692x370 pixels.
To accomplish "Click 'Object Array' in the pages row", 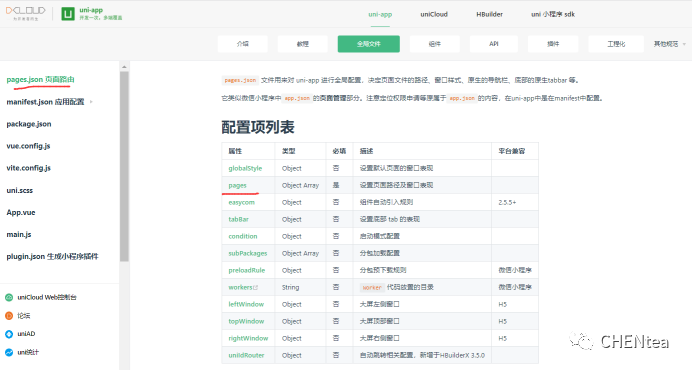I will pyautogui.click(x=300, y=185).
